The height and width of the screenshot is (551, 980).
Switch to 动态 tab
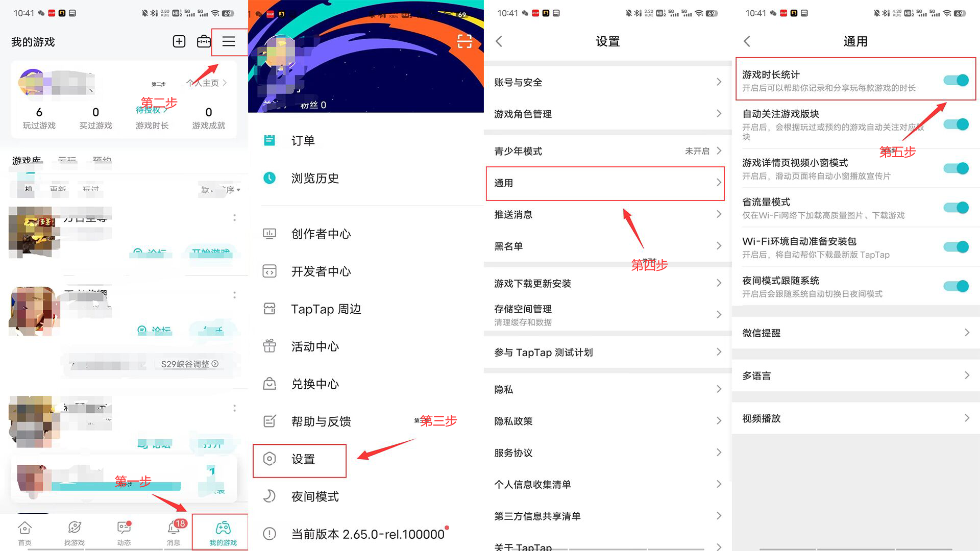[x=124, y=533]
